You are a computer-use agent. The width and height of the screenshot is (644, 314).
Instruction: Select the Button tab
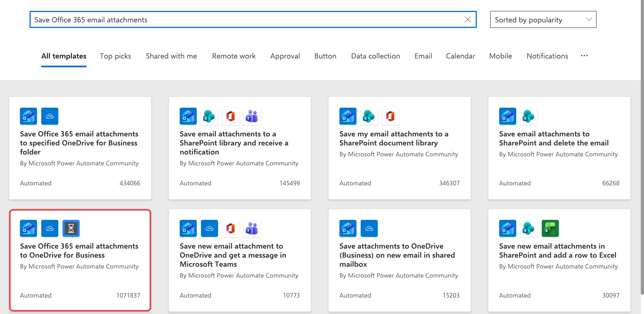[x=325, y=56]
